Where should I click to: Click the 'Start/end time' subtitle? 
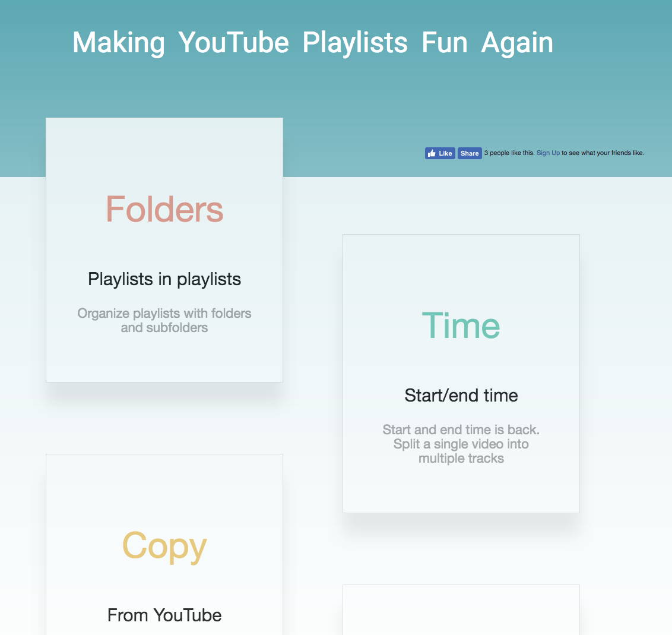point(461,396)
